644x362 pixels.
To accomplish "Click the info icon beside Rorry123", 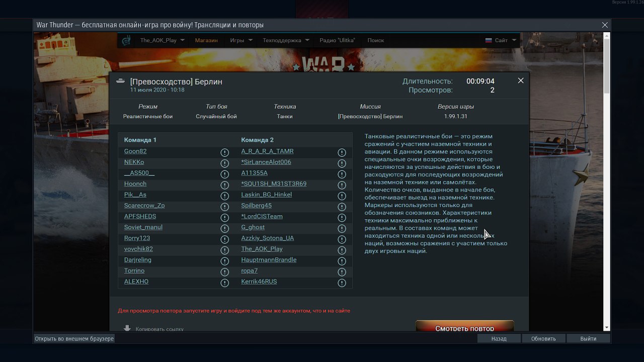I will tap(225, 239).
